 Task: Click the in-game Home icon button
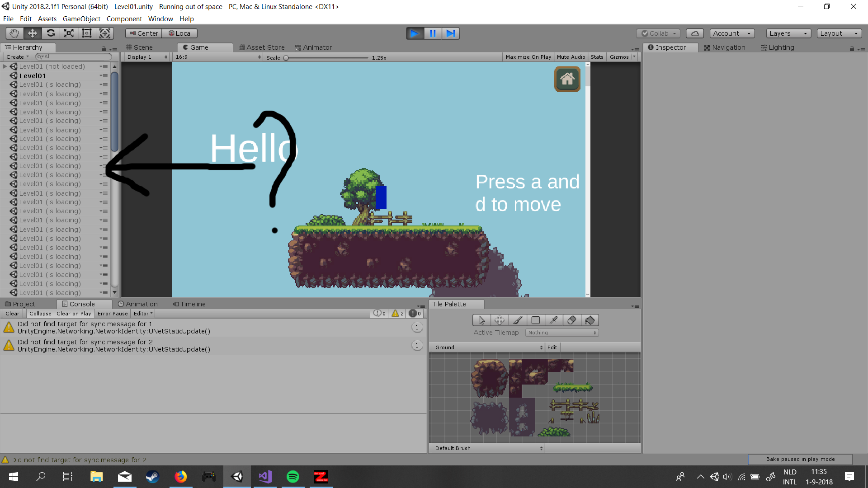pos(567,79)
